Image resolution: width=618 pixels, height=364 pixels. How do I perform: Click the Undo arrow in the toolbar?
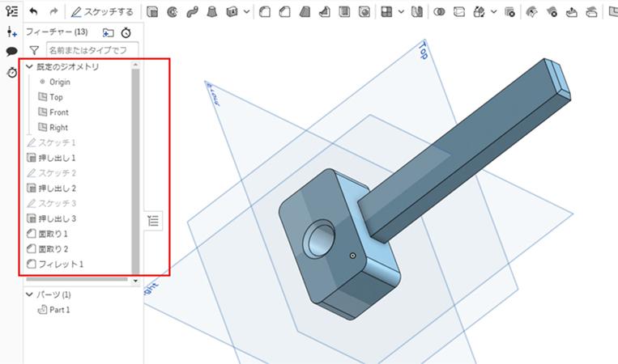[x=33, y=12]
